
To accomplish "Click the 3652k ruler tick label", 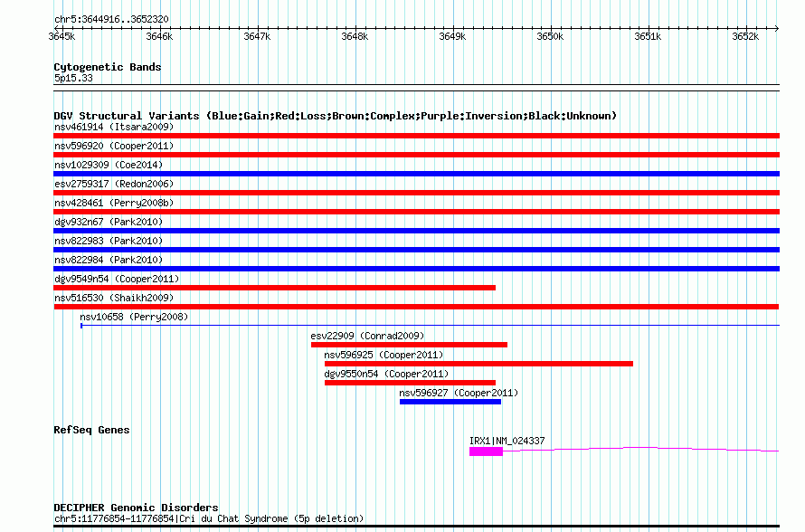I will tap(745, 36).
